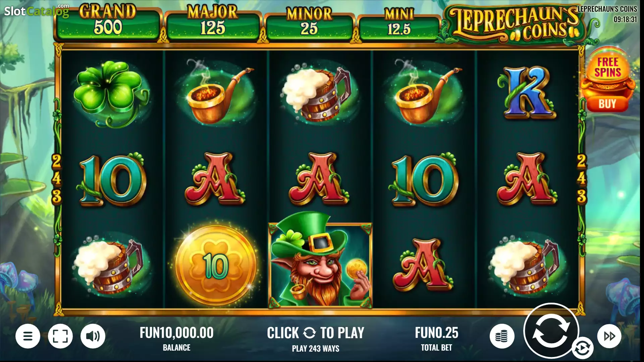The height and width of the screenshot is (362, 644).
Task: Click the blue K symbol
Action: tap(527, 92)
